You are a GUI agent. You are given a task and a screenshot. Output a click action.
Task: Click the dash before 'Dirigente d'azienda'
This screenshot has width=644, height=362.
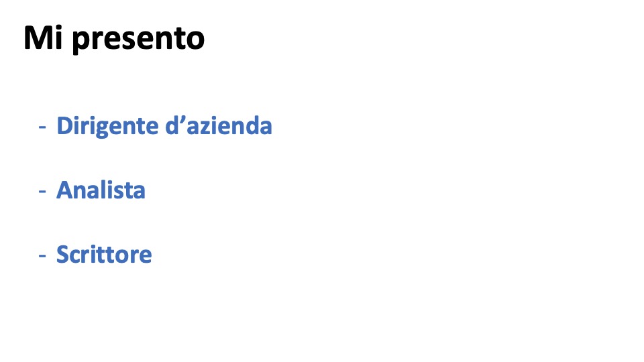click(x=42, y=127)
